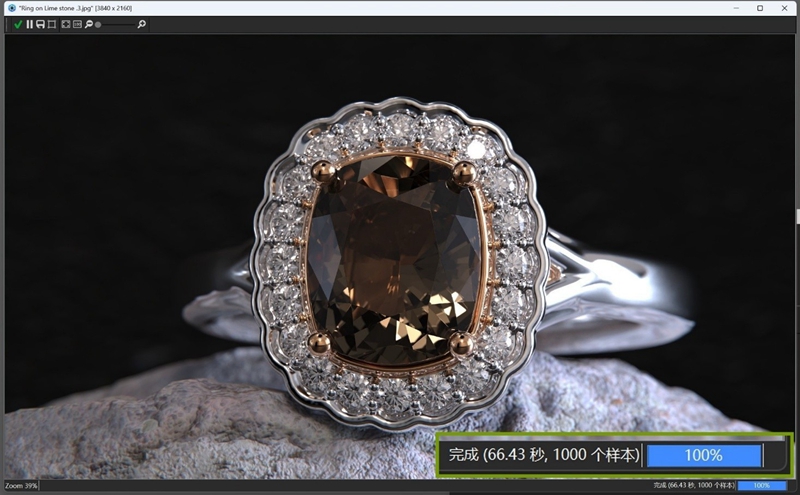This screenshot has height=495, width=800.
Task: Close the render output window
Action: (x=786, y=7)
